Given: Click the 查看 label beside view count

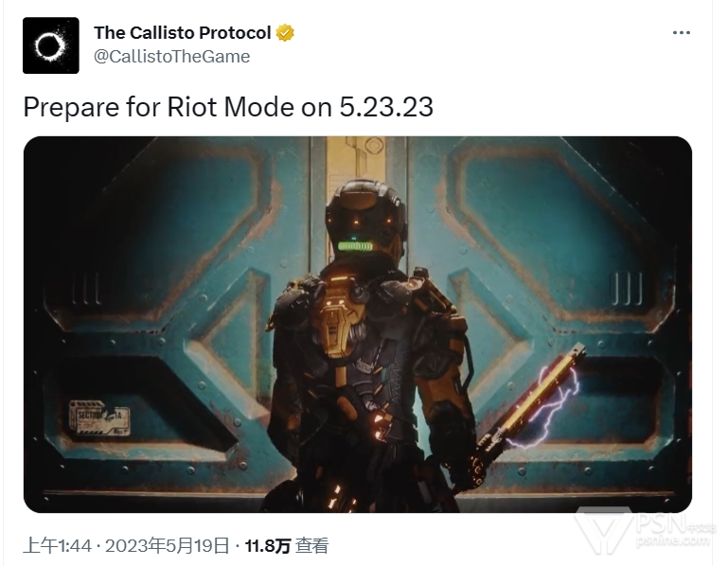Looking at the screenshot, I should point(312,545).
